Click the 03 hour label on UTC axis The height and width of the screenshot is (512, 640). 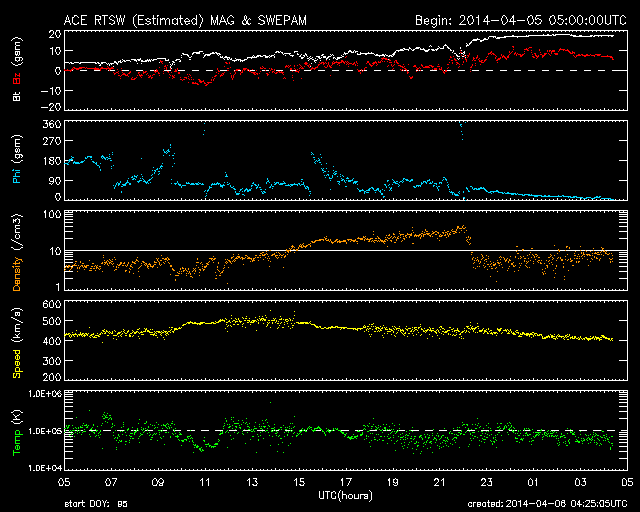coord(580,483)
